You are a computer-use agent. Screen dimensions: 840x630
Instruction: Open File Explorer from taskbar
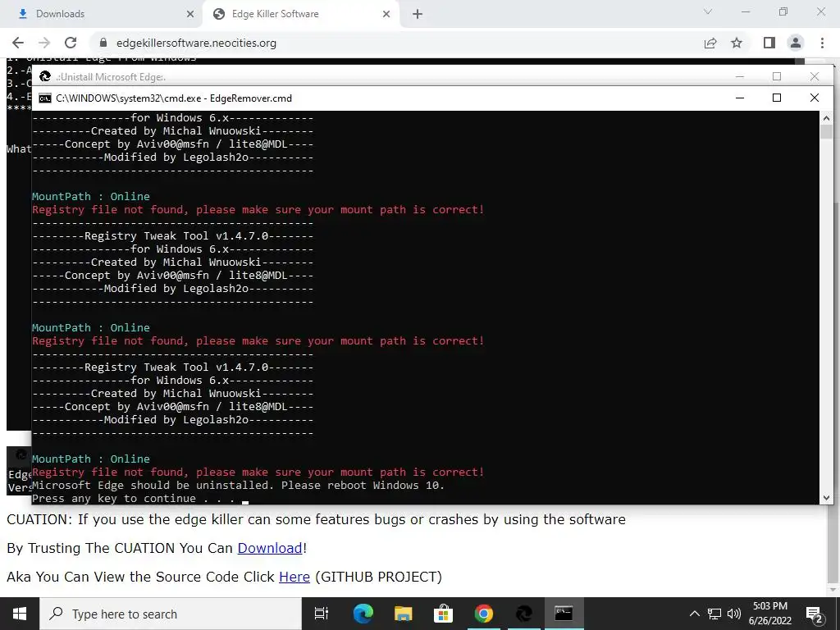pos(403,614)
